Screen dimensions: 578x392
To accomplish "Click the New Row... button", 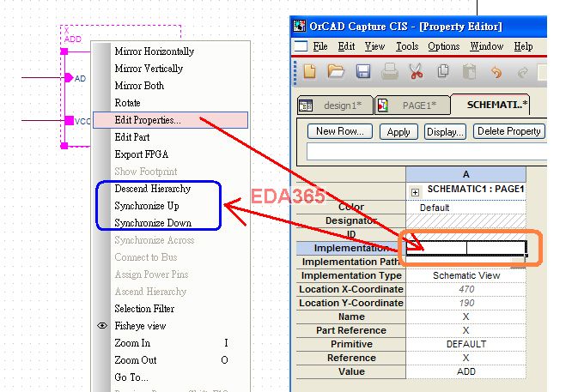I will pos(340,131).
